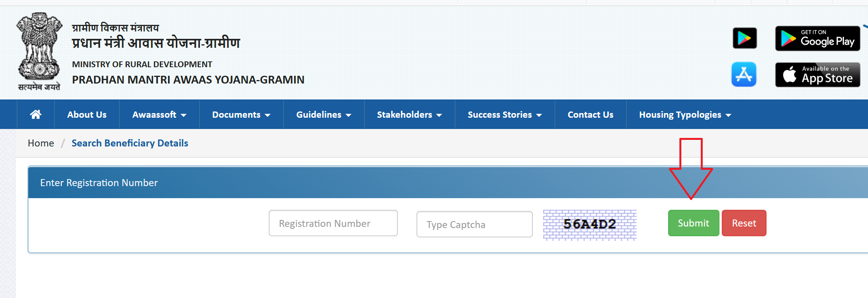Select the Google Play triangle icon
The height and width of the screenshot is (298, 868).
point(744,38)
